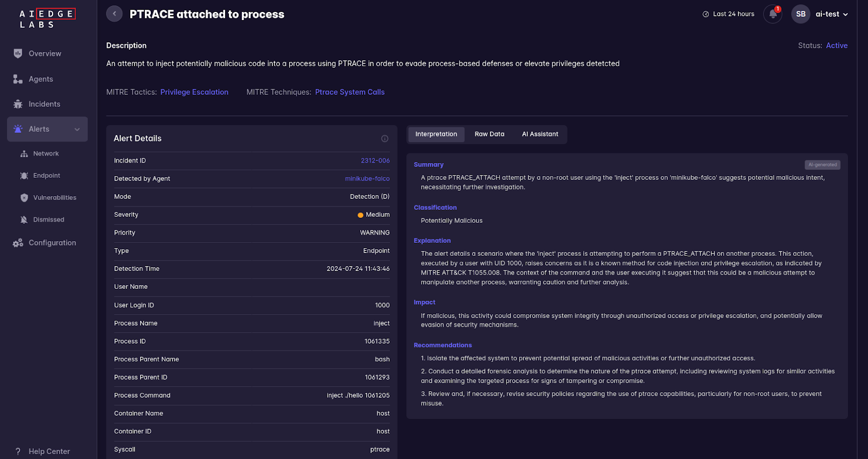Open the Overview page
Viewport: 868px width, 459px height.
click(45, 54)
